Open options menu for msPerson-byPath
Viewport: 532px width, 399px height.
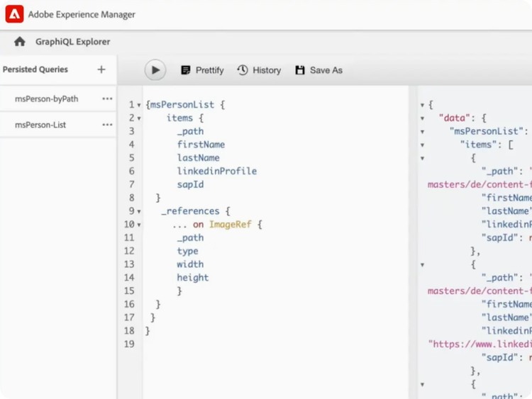click(107, 99)
